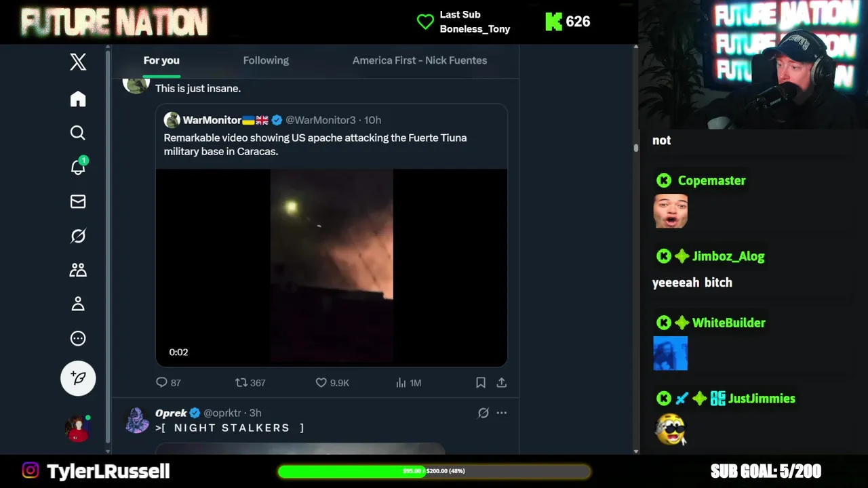Open the three-dot menu on Oprek post
Viewport: 868px width, 488px height.
[x=502, y=413]
